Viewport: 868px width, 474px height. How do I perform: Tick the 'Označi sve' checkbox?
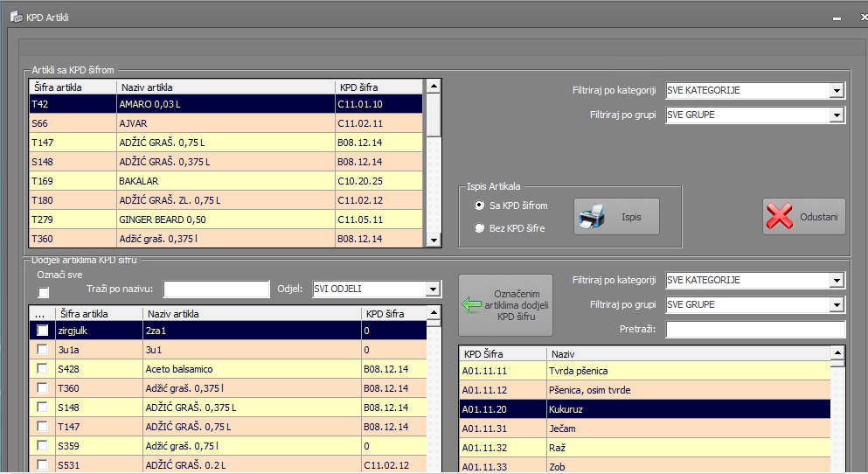pos(43,292)
